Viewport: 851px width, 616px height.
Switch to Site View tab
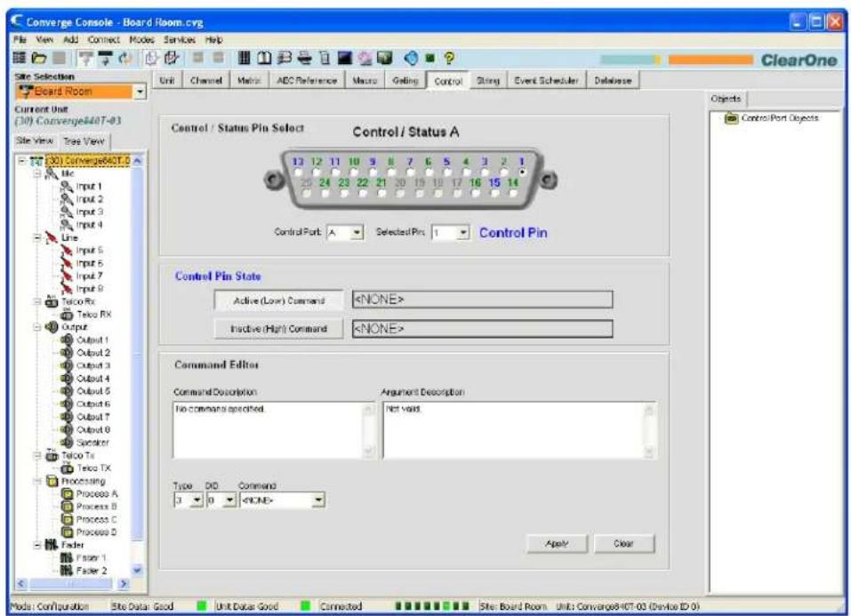tap(35, 141)
